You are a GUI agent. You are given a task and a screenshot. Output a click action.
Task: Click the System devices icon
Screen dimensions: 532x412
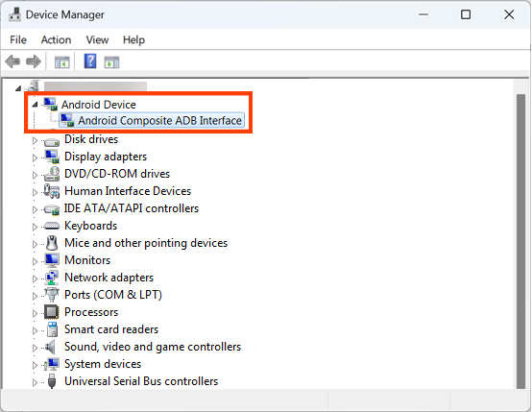click(52, 364)
